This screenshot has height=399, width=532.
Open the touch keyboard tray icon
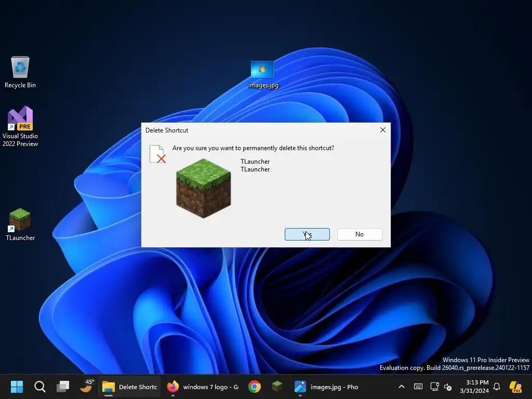point(418,387)
